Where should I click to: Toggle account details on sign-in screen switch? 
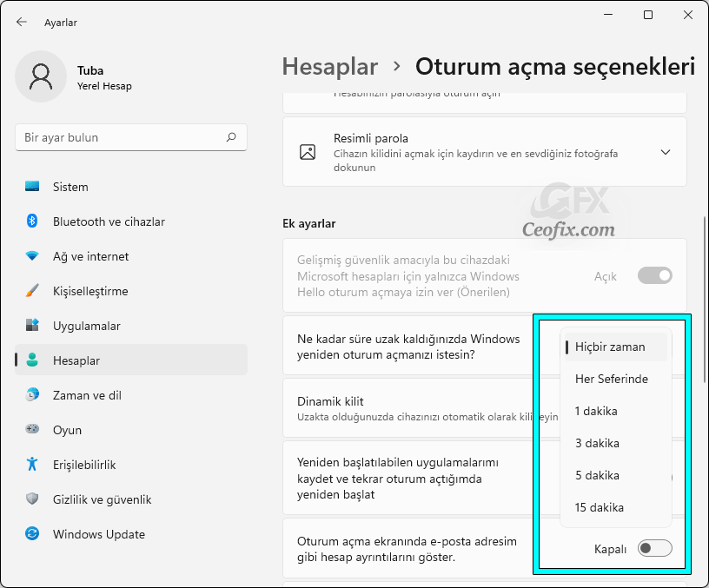pyautogui.click(x=655, y=548)
